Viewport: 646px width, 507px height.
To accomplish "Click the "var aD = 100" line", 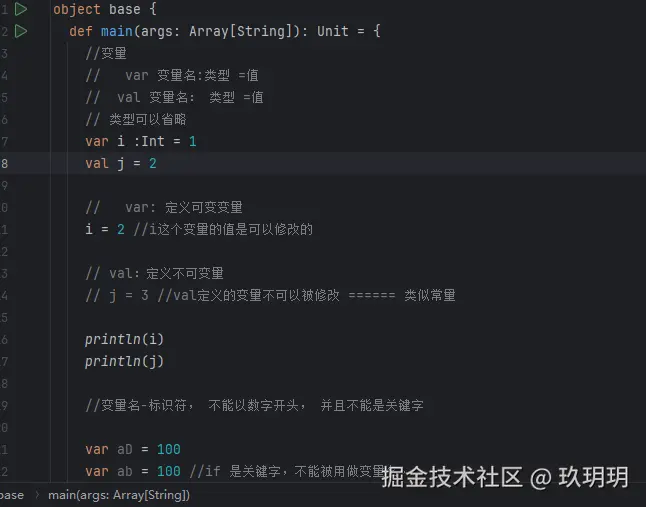I will (132, 449).
